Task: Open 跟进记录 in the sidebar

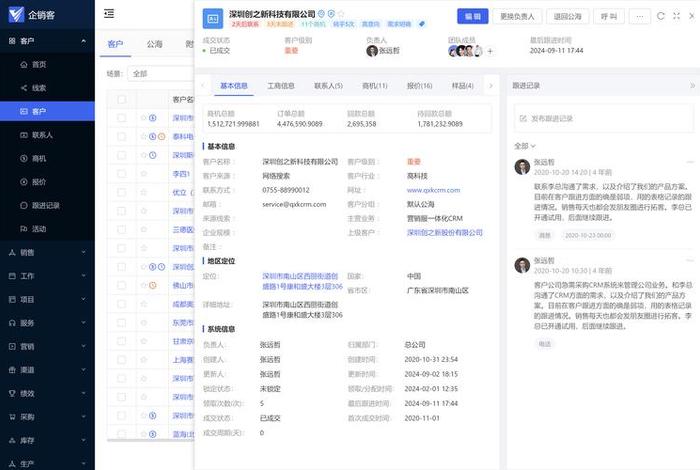Action: click(x=45, y=205)
